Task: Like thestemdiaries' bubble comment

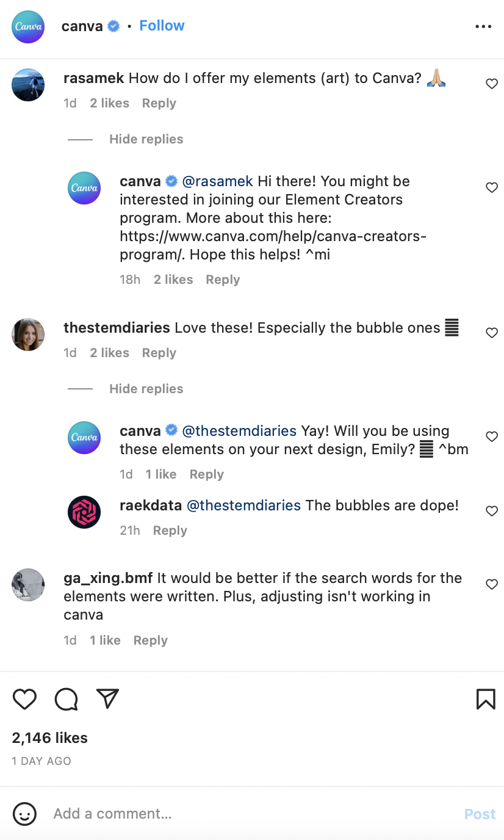Action: [492, 333]
